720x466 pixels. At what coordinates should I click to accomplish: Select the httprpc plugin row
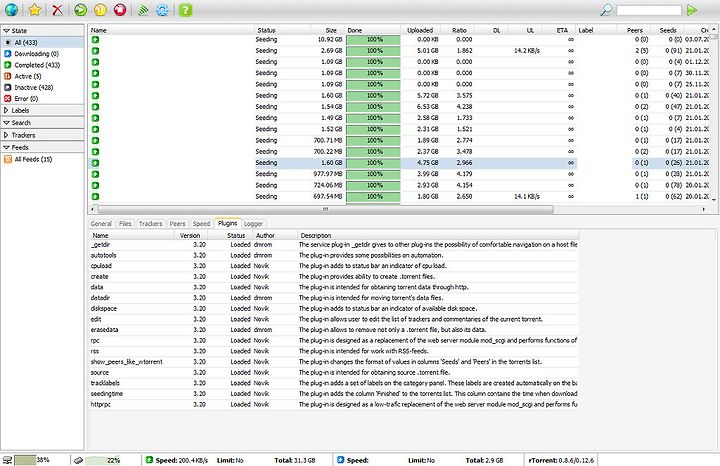pyautogui.click(x=334, y=404)
